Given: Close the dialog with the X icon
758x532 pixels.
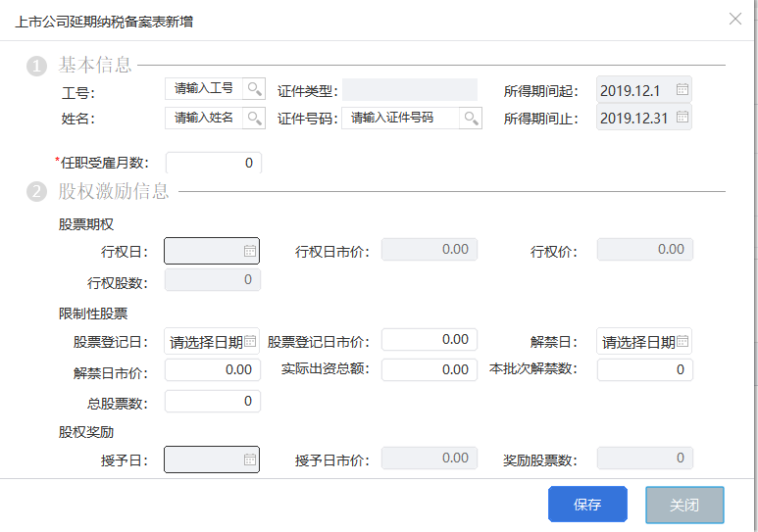Looking at the screenshot, I should [735, 19].
